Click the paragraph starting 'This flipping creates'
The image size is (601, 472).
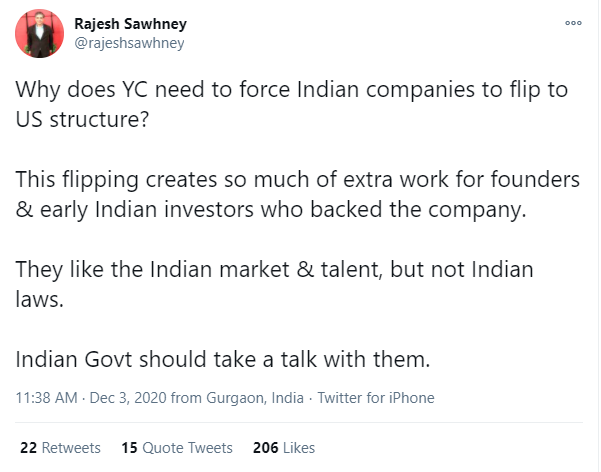pyautogui.click(x=297, y=195)
